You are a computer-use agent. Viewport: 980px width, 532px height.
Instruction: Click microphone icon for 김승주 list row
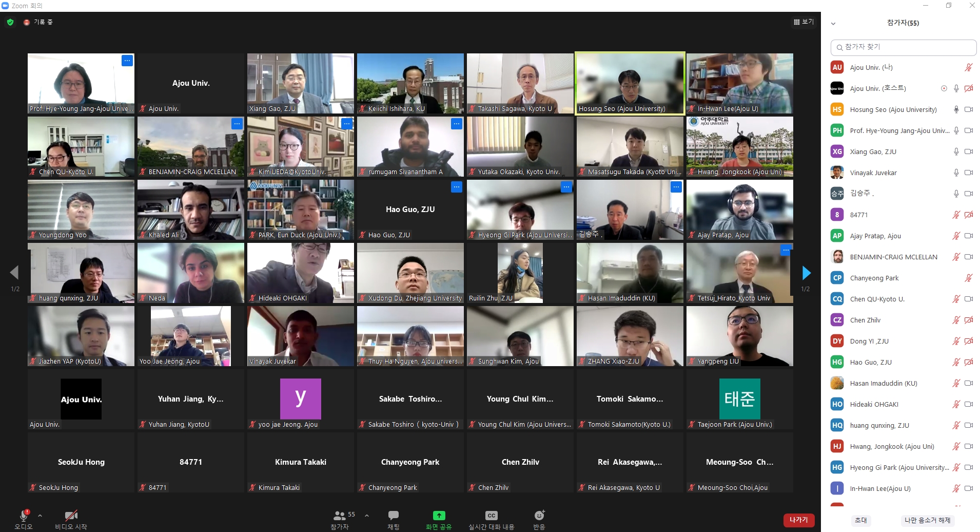pyautogui.click(x=956, y=194)
